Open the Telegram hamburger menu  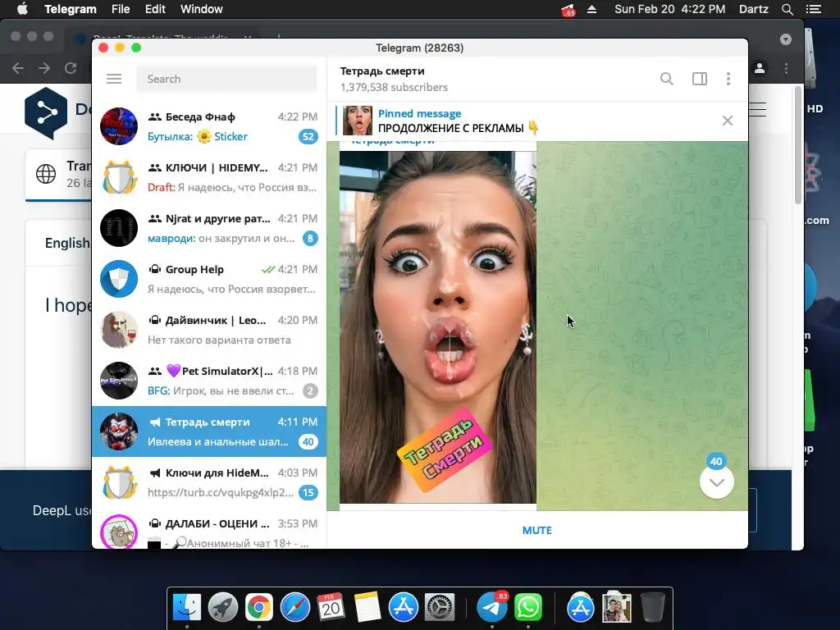tap(114, 79)
